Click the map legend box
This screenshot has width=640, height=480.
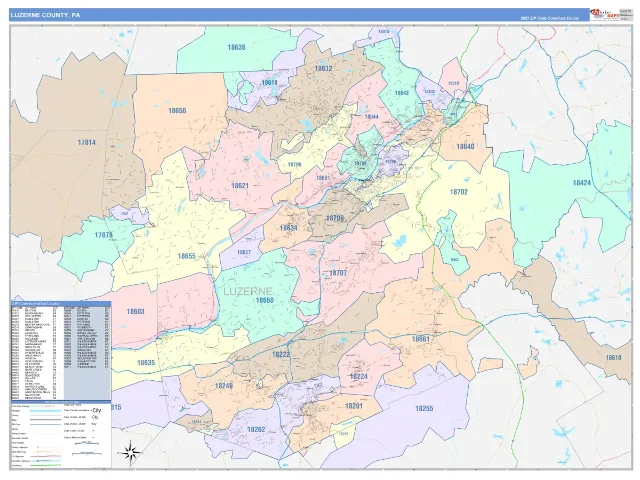pyautogui.click(x=61, y=435)
